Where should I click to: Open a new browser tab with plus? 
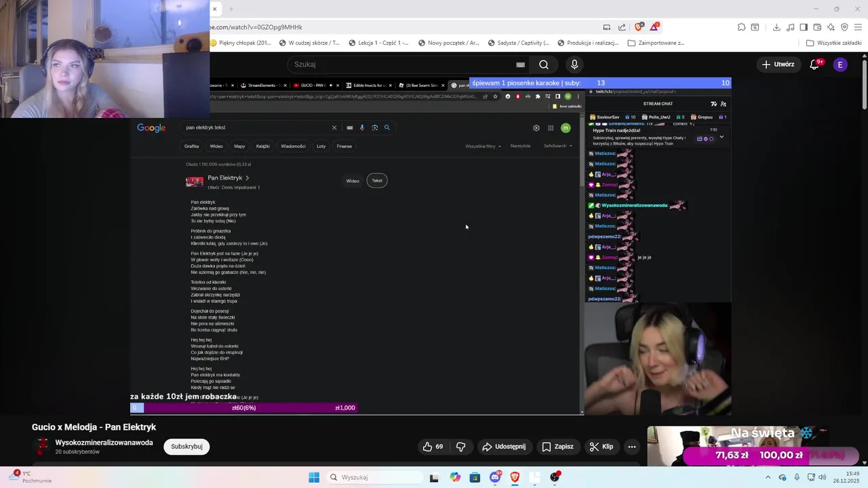(231, 9)
